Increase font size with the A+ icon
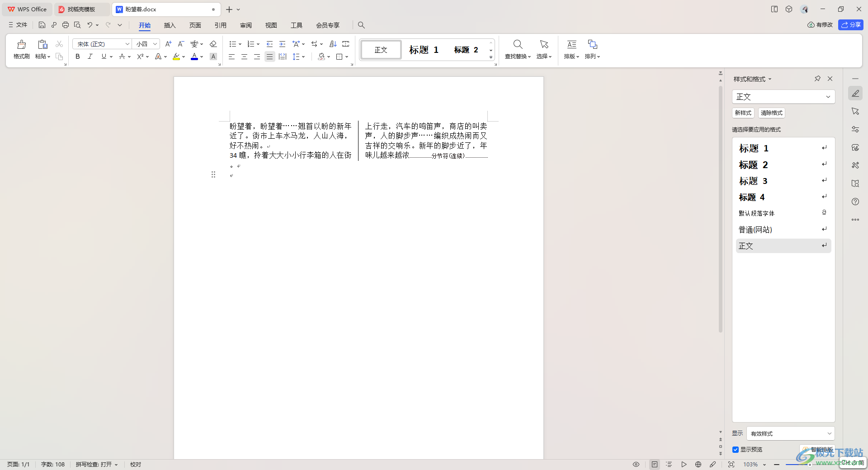 168,44
